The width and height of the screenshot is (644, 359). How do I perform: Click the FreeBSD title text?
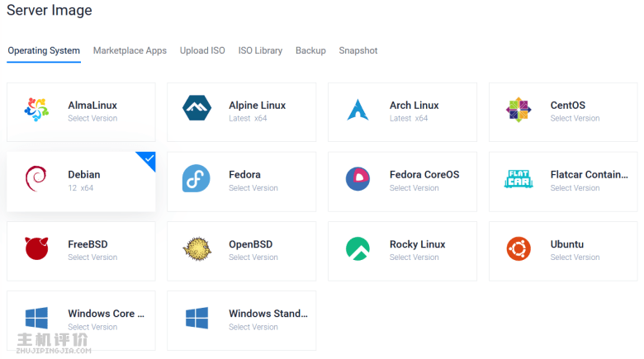click(x=88, y=244)
